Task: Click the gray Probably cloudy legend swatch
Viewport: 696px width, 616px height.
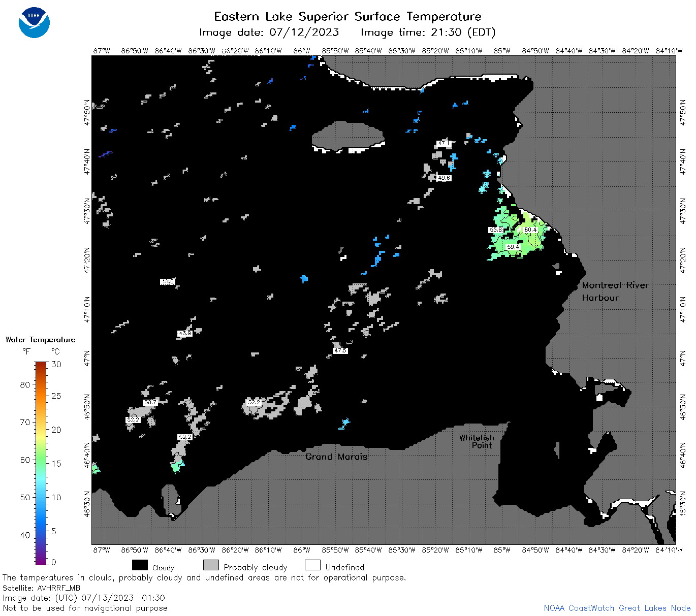Action: [211, 565]
